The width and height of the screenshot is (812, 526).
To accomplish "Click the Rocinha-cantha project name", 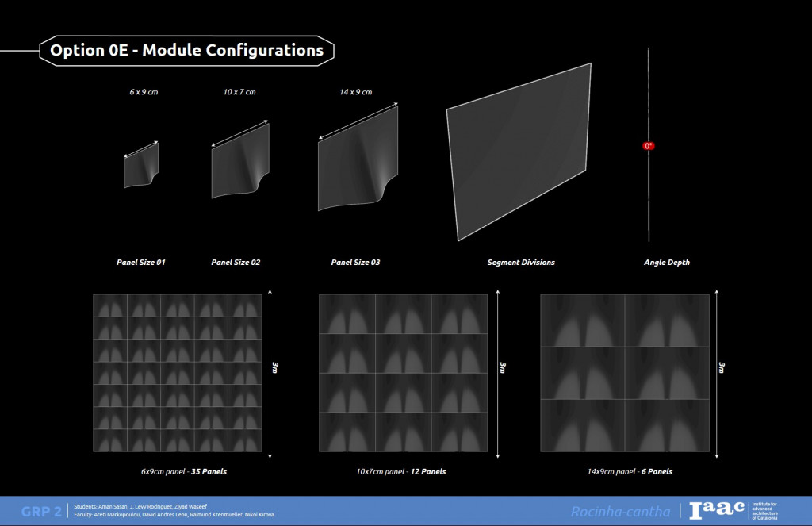I will coord(620,511).
